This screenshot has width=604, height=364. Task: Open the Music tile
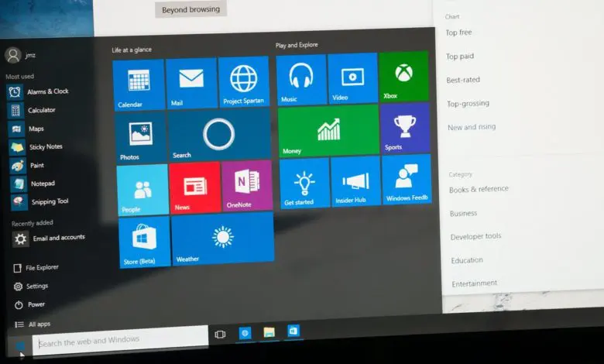[x=301, y=80]
